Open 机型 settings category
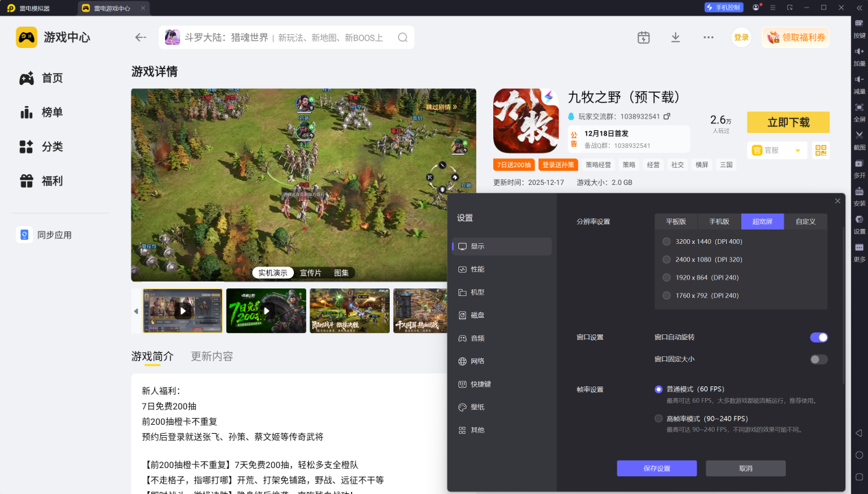 (x=501, y=292)
